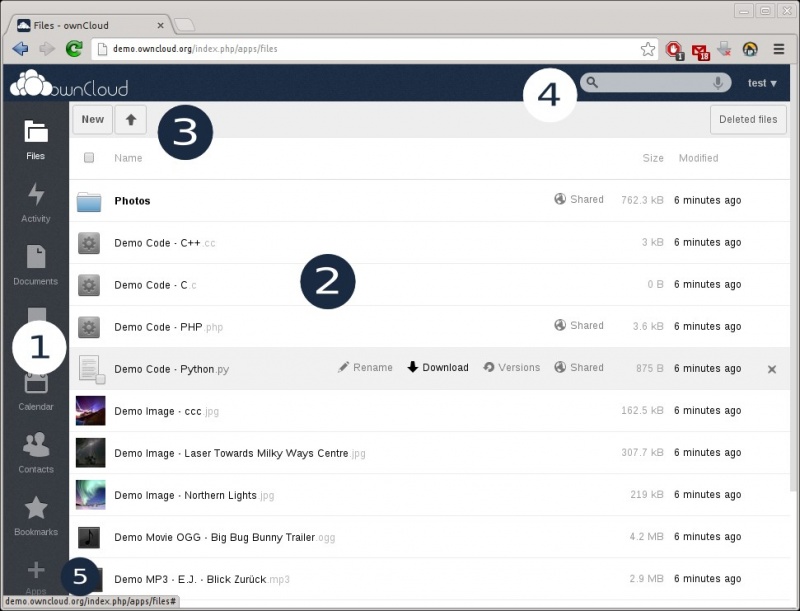Screen dimensions: 800x611
Task: Open the browser hamburger menu
Action: tap(779, 49)
